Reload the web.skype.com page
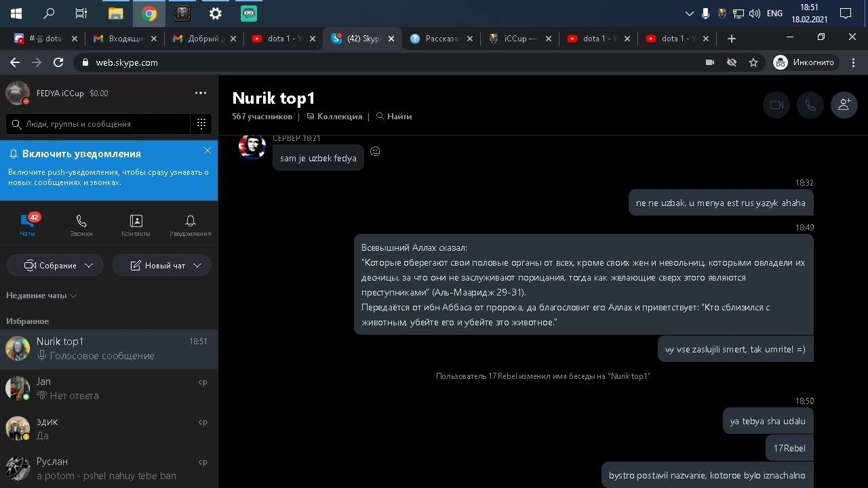Image resolution: width=868 pixels, height=488 pixels. click(x=58, y=62)
